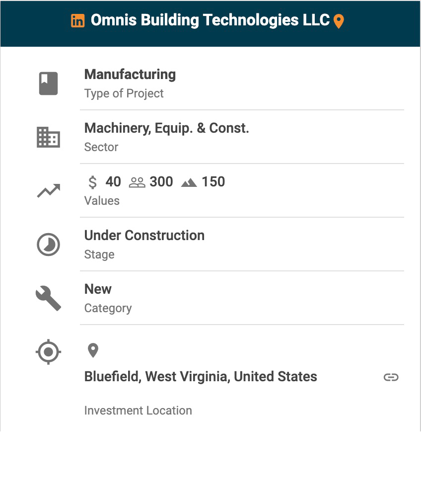
Task: Open the LinkedIn icon in header
Action: click(77, 21)
